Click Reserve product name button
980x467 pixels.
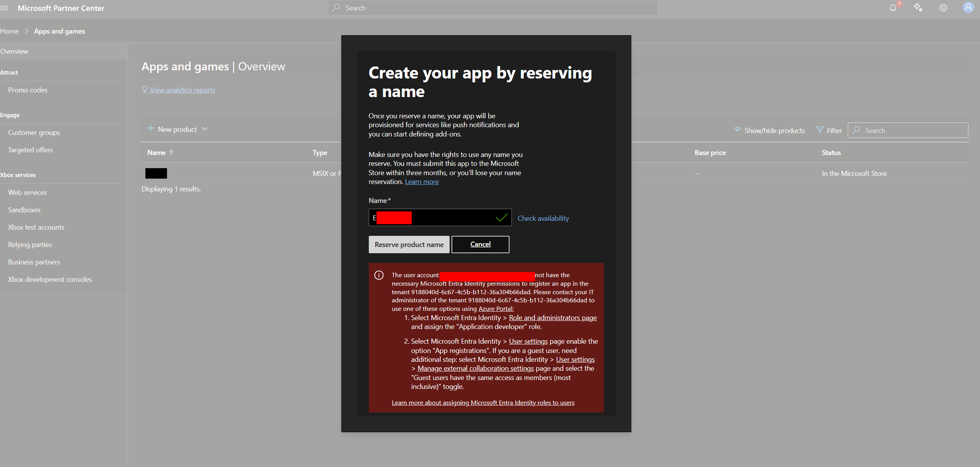pyautogui.click(x=409, y=245)
